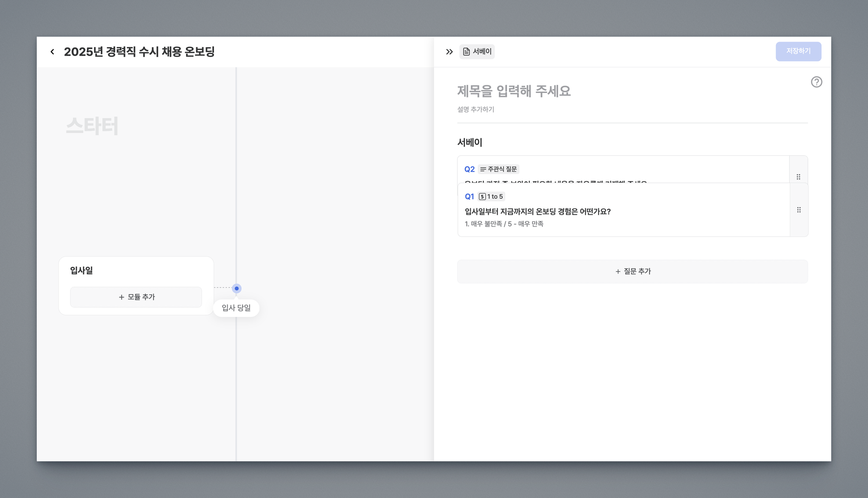Screen dimensions: 868x498
Task: Click the 스타터 stage heading
Action: click(92, 126)
